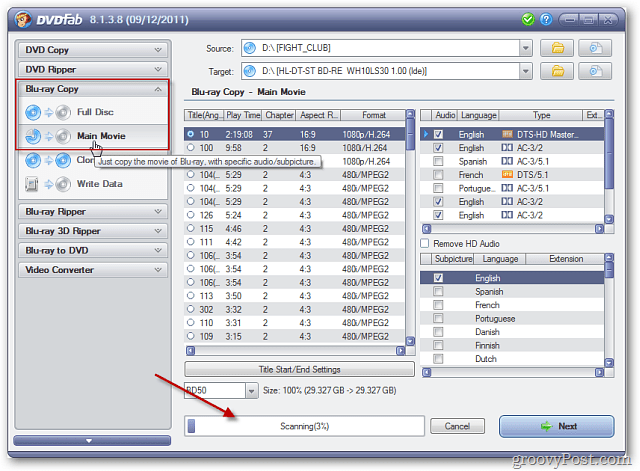Click the Next button
Image resolution: width=640 pixels, height=471 pixels.
click(x=556, y=427)
